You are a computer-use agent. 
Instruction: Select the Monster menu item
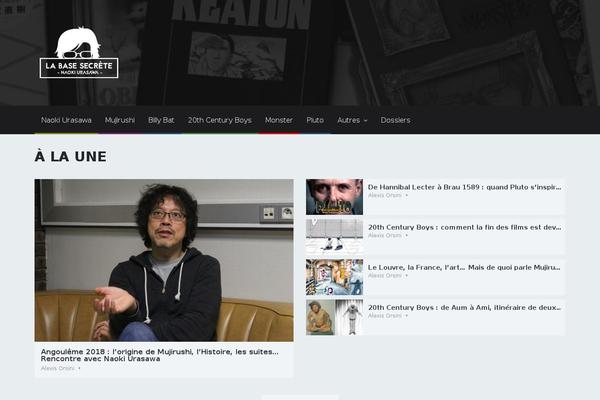279,120
